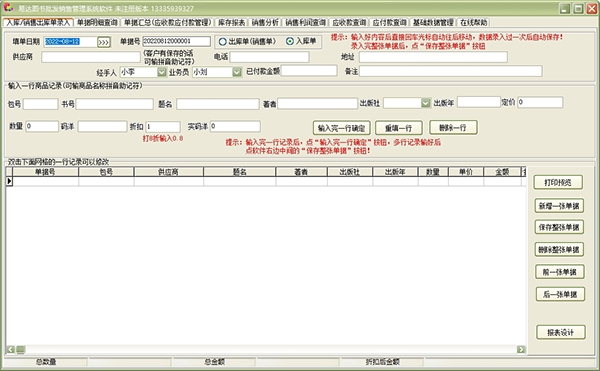Open the 应收款查询 tab

349,23
